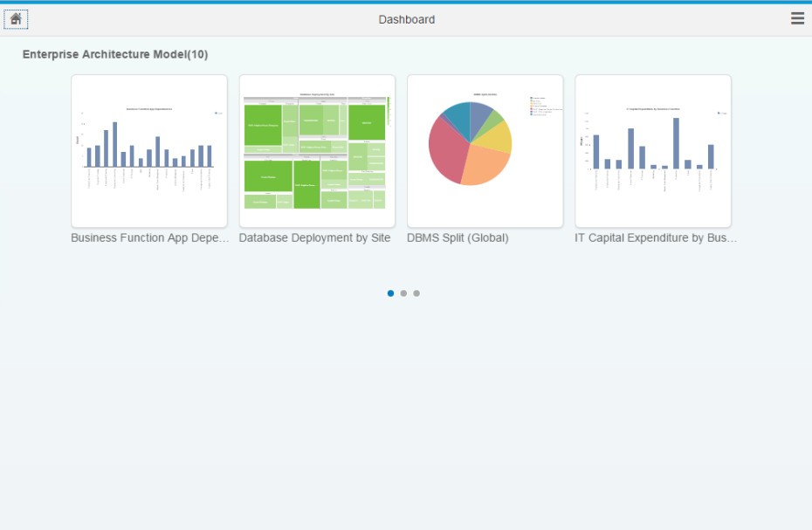The height and width of the screenshot is (530, 812).
Task: Select the first pagination dot
Action: (389, 293)
